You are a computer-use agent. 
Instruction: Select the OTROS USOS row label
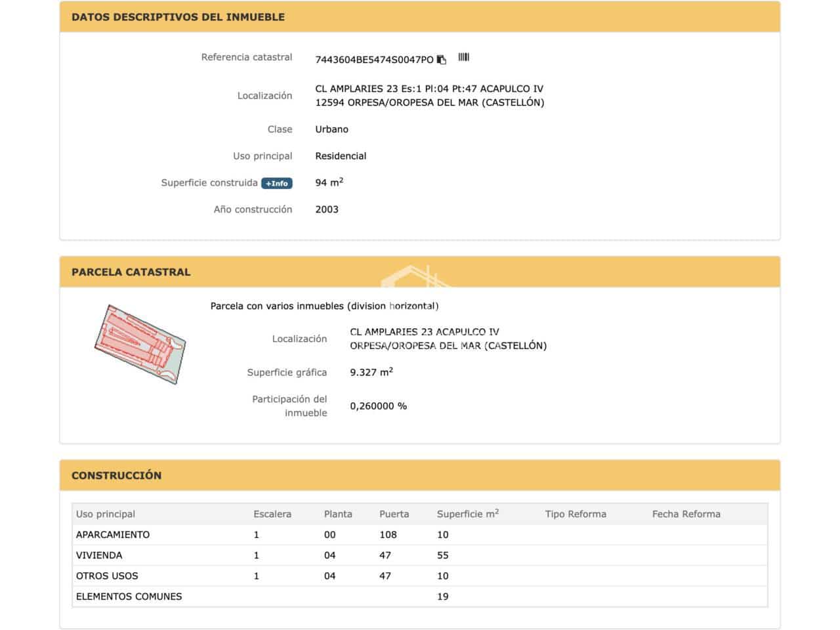107,576
